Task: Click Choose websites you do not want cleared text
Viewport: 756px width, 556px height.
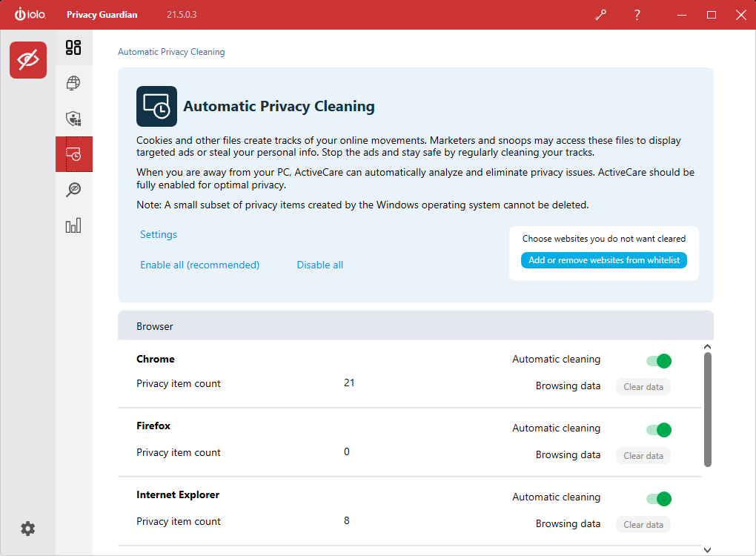Action: pos(603,239)
